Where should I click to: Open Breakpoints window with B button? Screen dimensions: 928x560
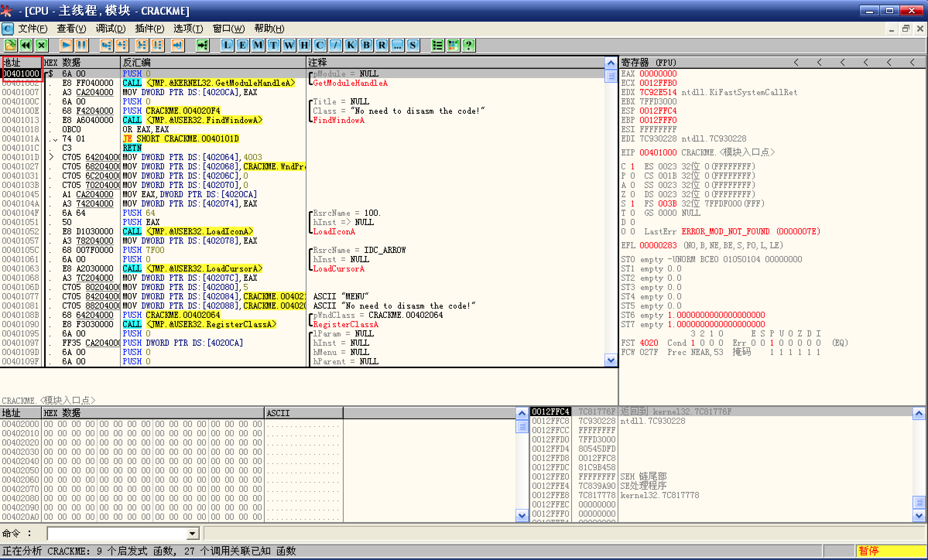point(366,46)
